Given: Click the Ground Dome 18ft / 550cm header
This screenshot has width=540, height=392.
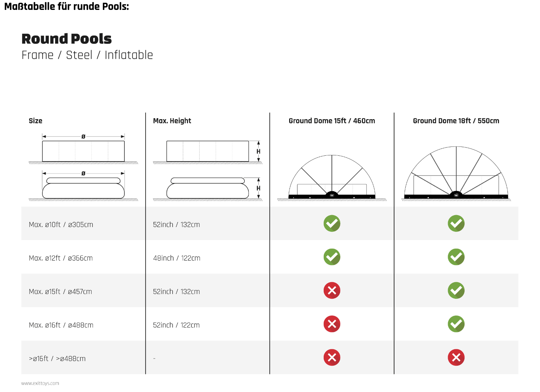Looking at the screenshot, I should click(456, 121).
